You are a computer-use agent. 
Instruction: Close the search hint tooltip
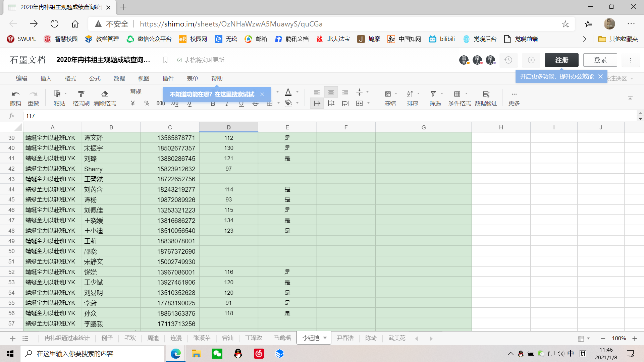pyautogui.click(x=262, y=95)
